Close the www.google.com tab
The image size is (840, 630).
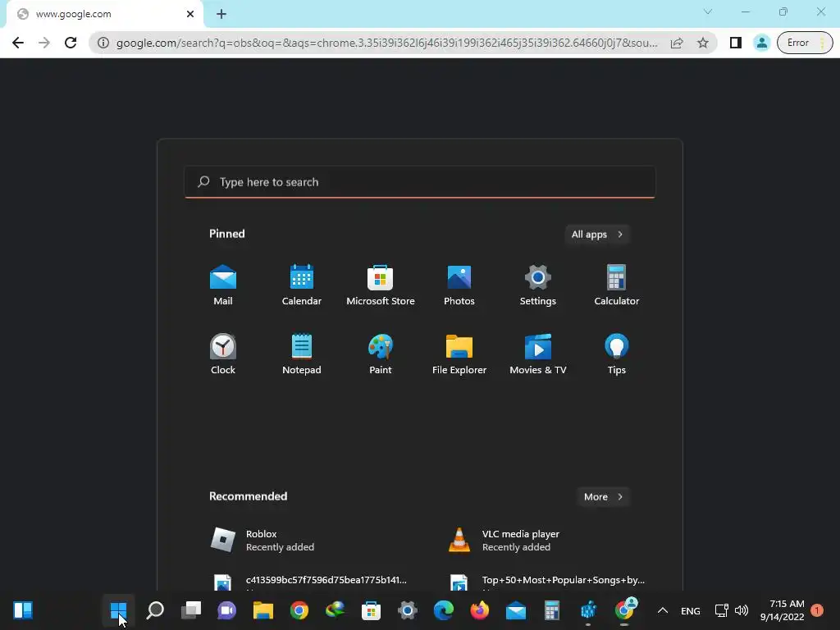click(x=190, y=15)
